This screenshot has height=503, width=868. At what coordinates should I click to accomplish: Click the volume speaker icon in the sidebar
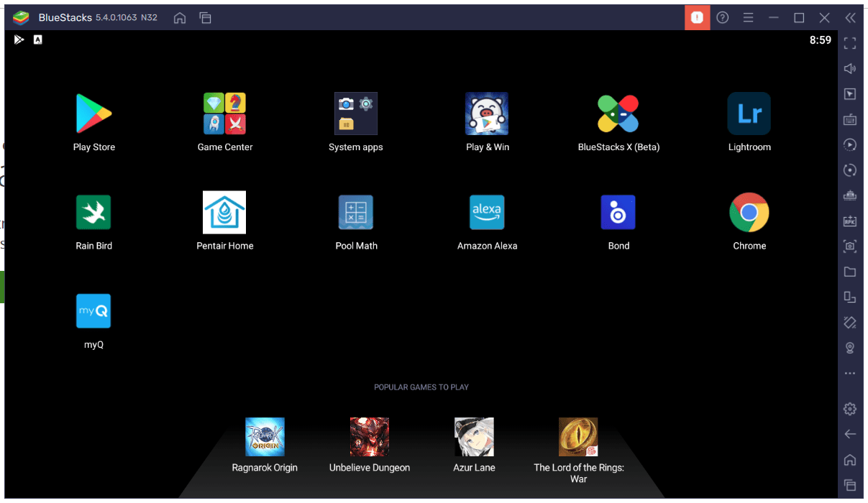coord(850,68)
